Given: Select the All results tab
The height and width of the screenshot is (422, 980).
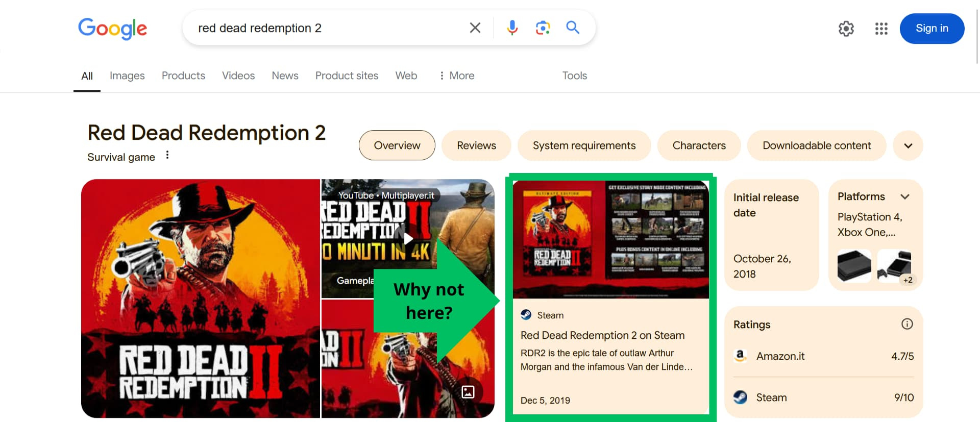Looking at the screenshot, I should [87, 76].
